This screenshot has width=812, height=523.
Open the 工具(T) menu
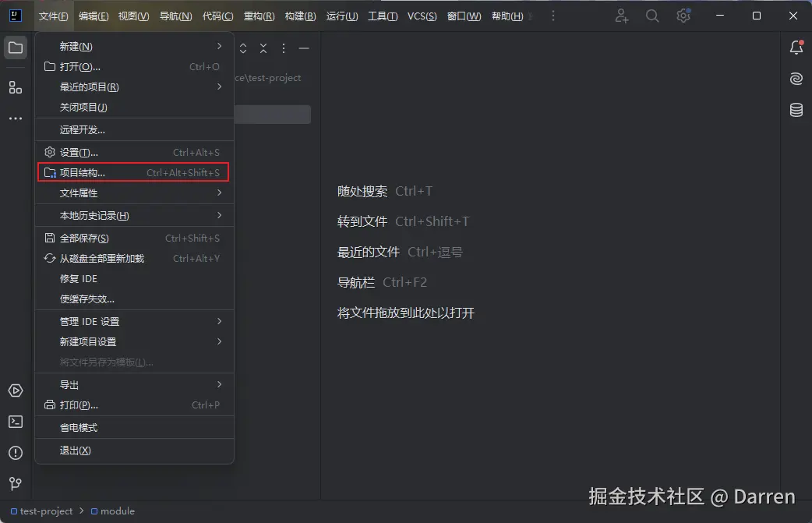pos(383,16)
